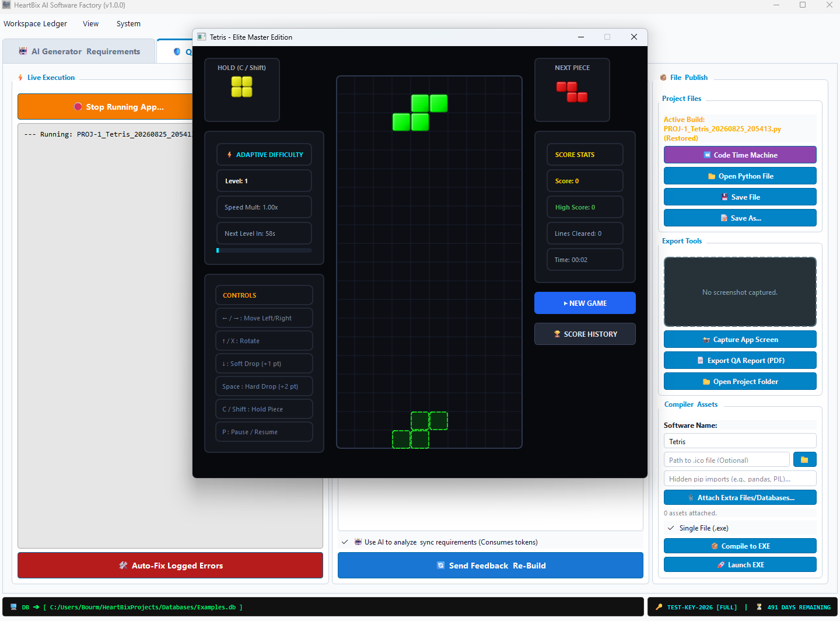
Task: Export QA Report as PDF
Action: pos(740,361)
